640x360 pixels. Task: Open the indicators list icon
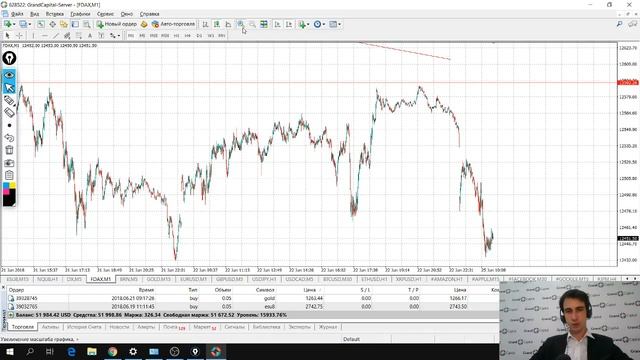[302, 24]
